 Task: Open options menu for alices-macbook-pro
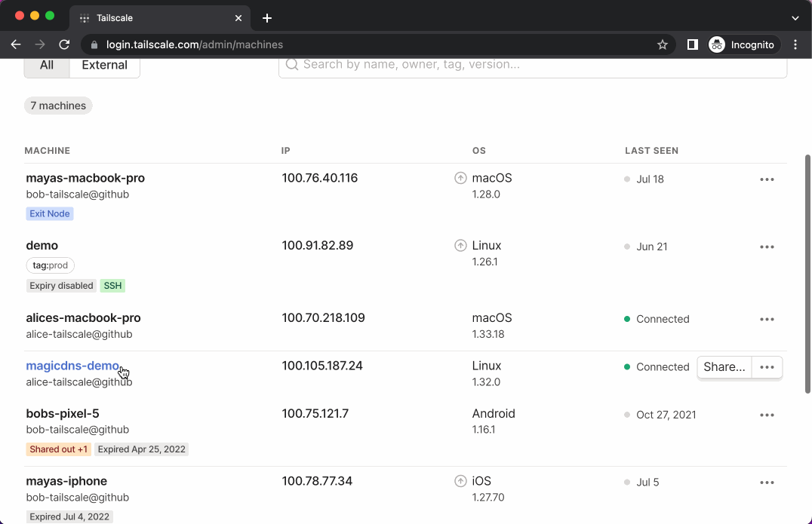point(767,319)
